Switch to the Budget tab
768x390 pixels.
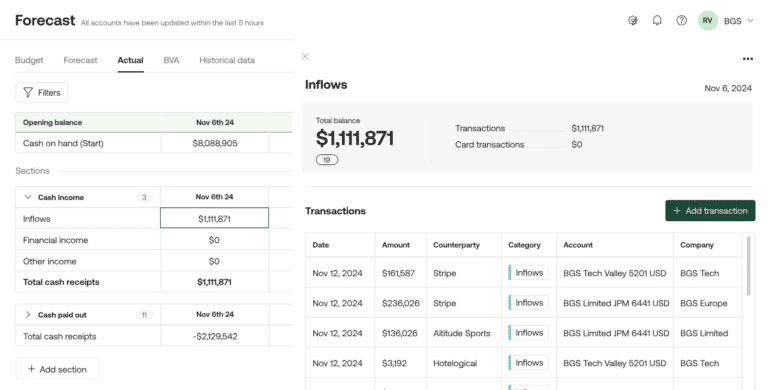click(29, 60)
